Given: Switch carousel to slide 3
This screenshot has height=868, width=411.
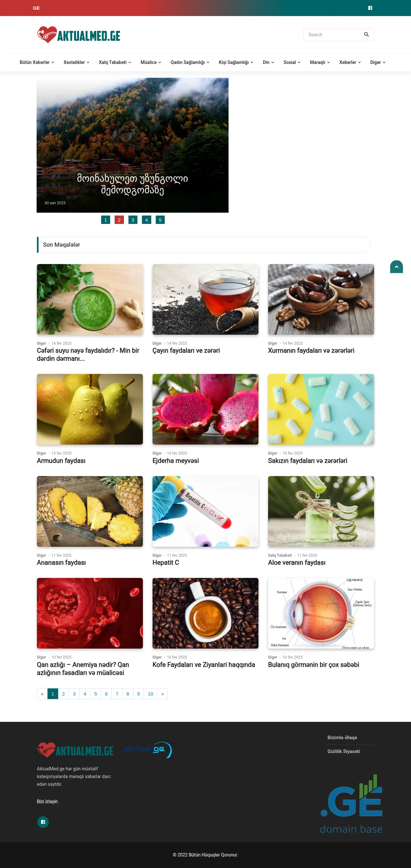Looking at the screenshot, I should (x=133, y=220).
